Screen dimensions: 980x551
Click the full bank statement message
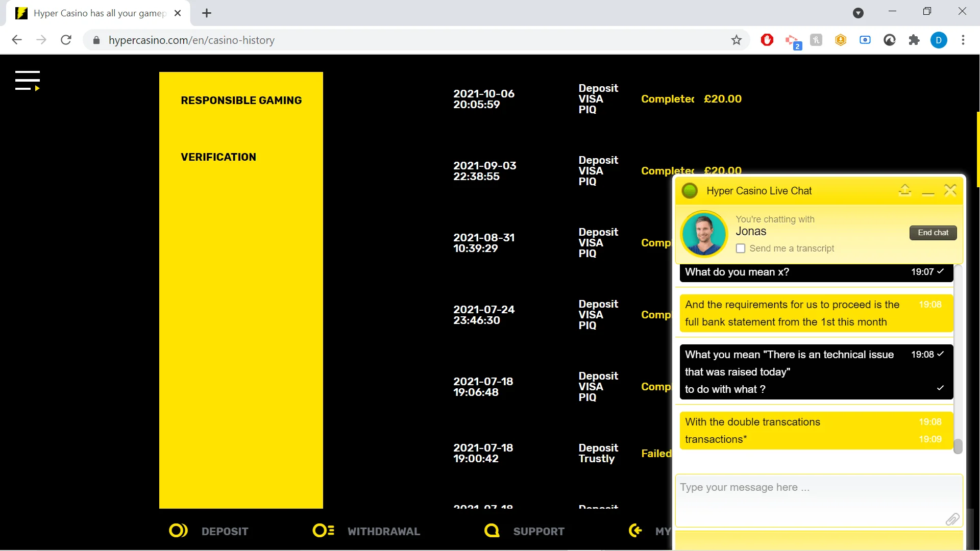tap(816, 313)
